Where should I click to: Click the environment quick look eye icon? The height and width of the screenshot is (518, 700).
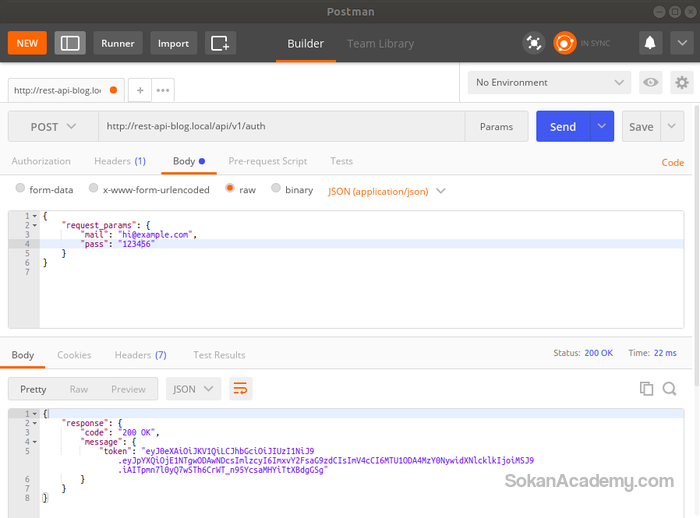click(650, 83)
